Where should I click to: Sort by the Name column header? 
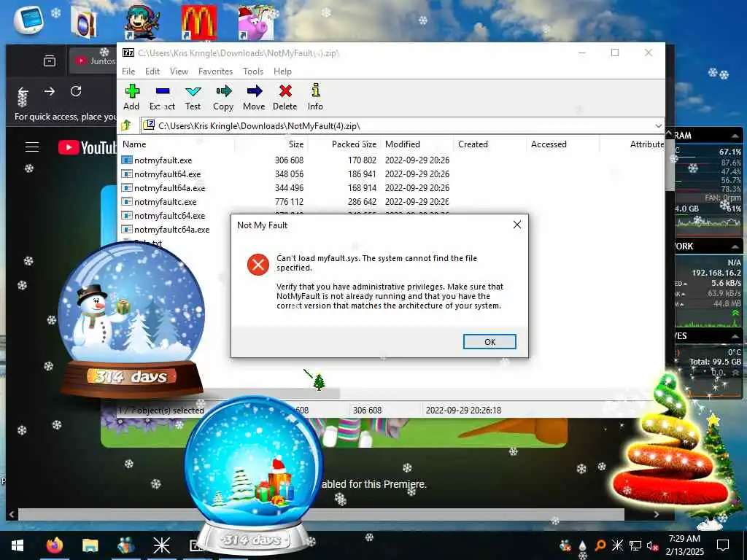pos(177,144)
